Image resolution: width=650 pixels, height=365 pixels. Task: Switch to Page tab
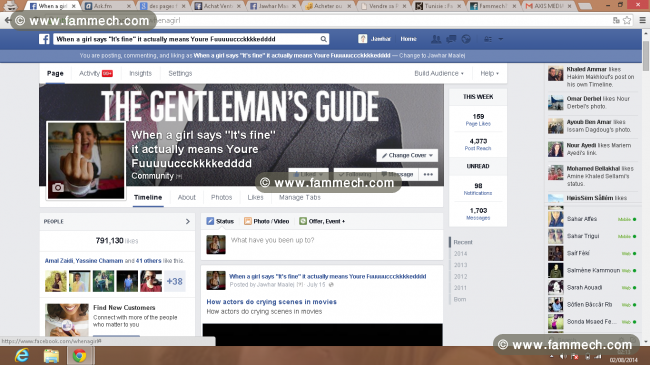(55, 73)
